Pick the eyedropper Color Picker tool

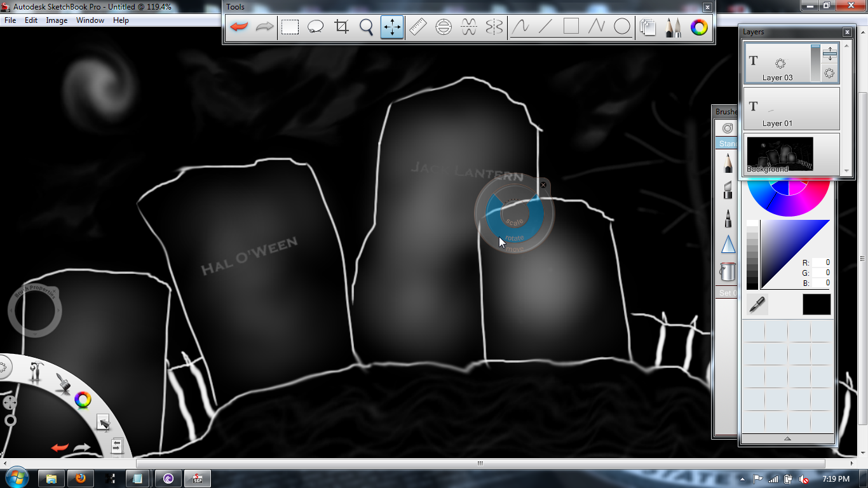pos(757,304)
